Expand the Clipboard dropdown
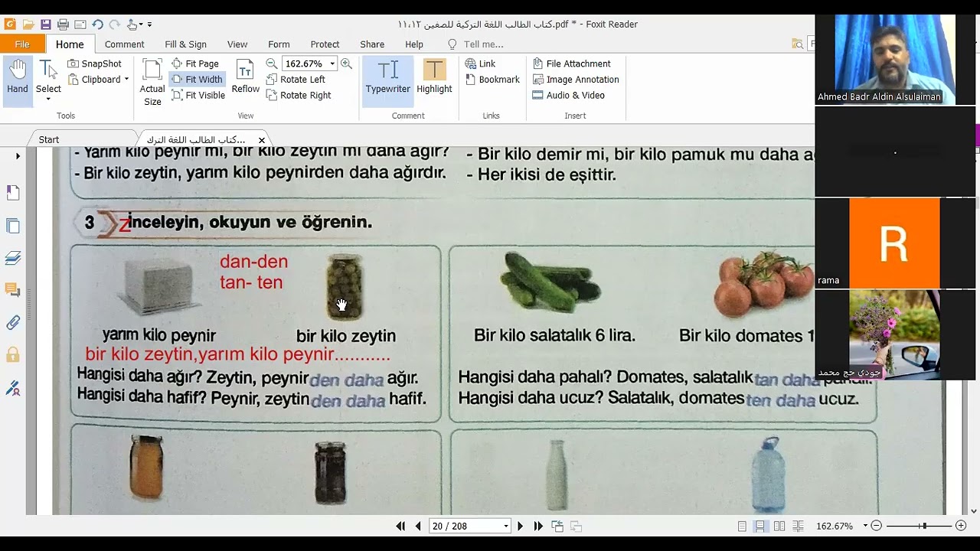The height and width of the screenshot is (551, 980). pyautogui.click(x=126, y=80)
